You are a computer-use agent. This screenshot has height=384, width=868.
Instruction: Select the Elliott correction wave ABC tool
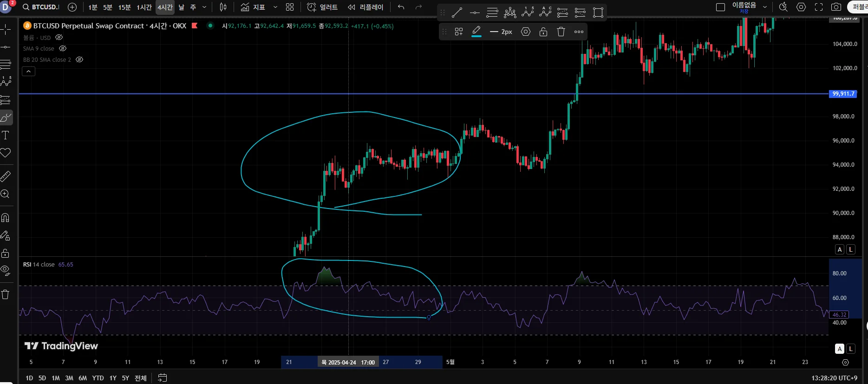[545, 13]
